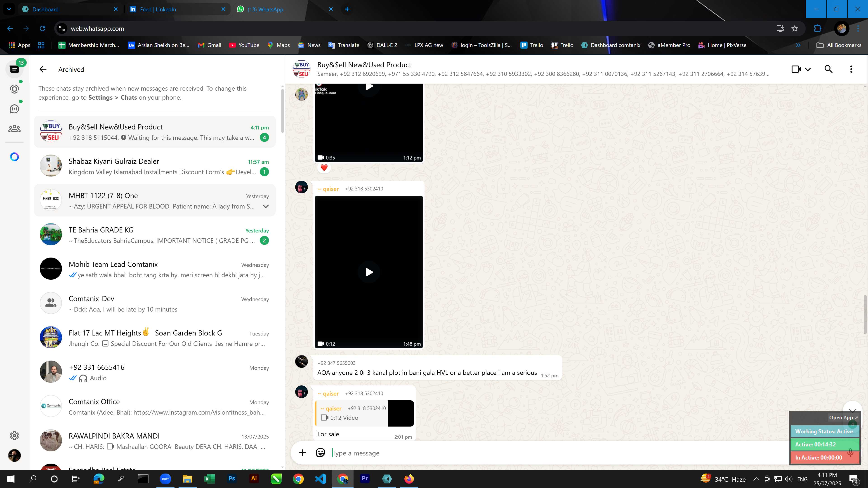Open the tab search dropdown arrow
The width and height of the screenshot is (868, 488).
pos(9,9)
